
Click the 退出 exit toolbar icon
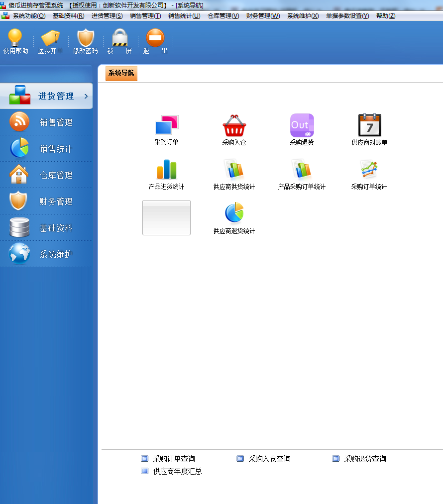tap(155, 38)
